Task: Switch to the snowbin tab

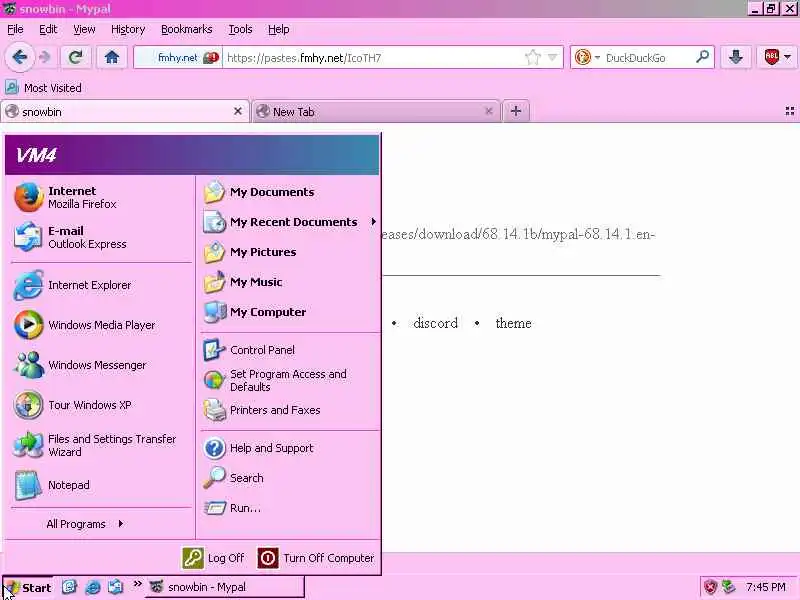Action: coord(122,112)
